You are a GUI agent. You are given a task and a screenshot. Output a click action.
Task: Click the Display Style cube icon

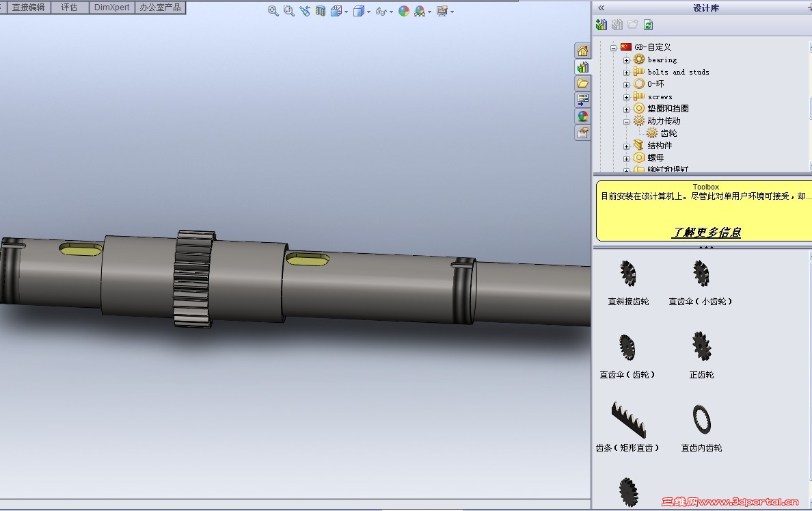(358, 11)
